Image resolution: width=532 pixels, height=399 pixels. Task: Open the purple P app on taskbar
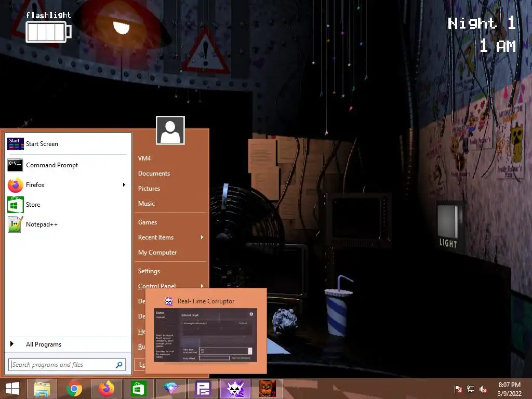click(x=203, y=389)
